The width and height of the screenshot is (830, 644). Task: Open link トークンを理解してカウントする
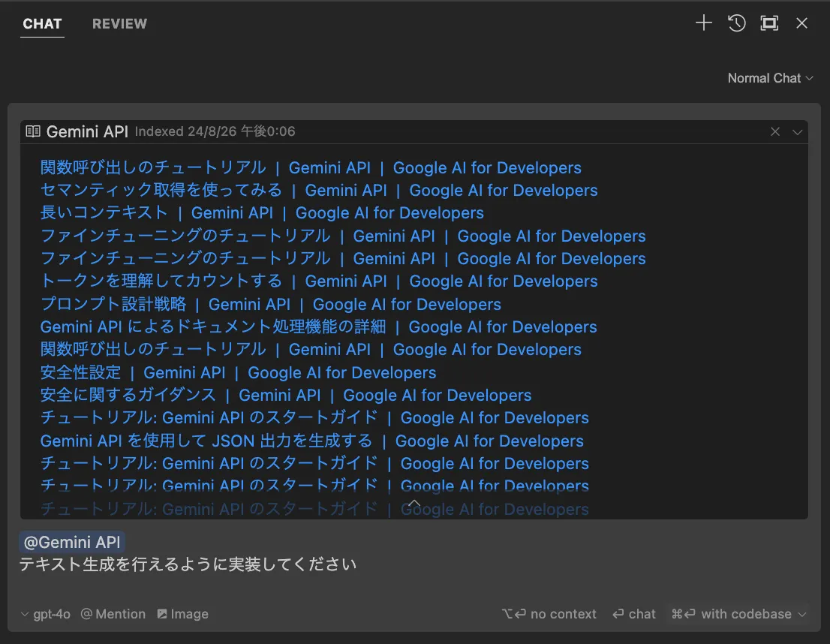coord(319,281)
